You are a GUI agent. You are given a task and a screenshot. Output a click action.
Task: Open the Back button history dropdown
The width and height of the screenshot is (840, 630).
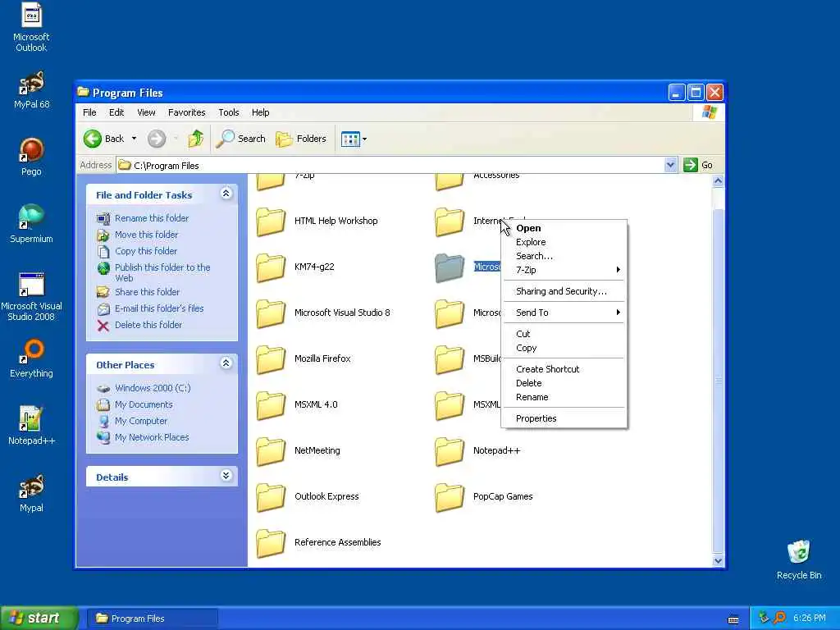click(x=134, y=139)
